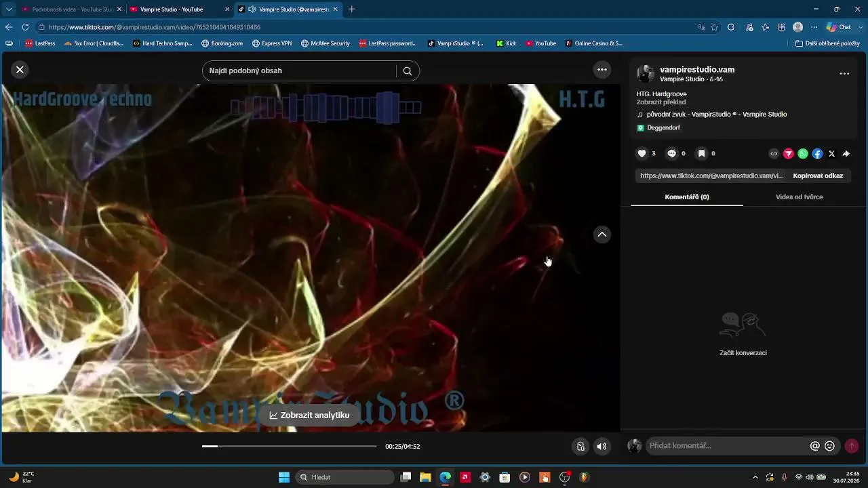Expand more share options arrow
This screenshot has width=868, height=488.
pyautogui.click(x=846, y=154)
